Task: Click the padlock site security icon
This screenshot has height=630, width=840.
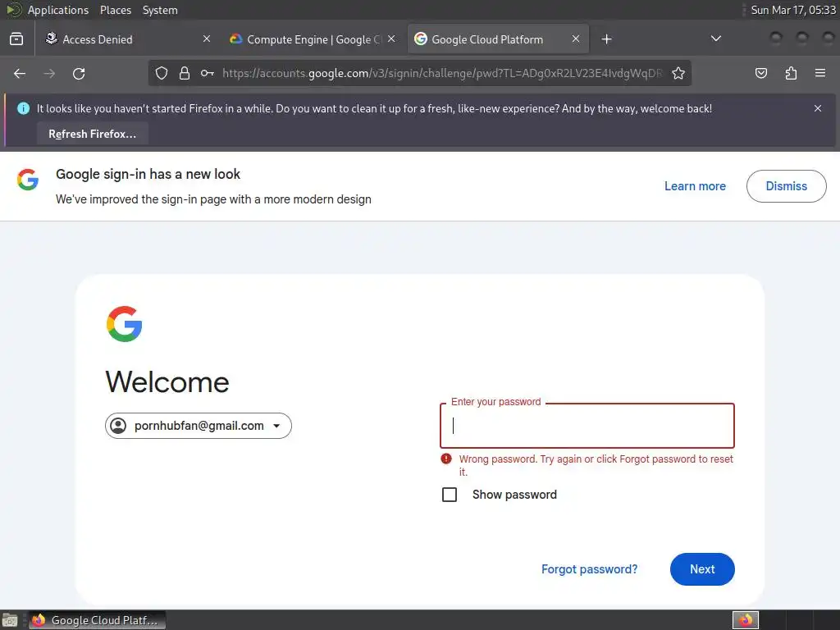Action: (185, 73)
